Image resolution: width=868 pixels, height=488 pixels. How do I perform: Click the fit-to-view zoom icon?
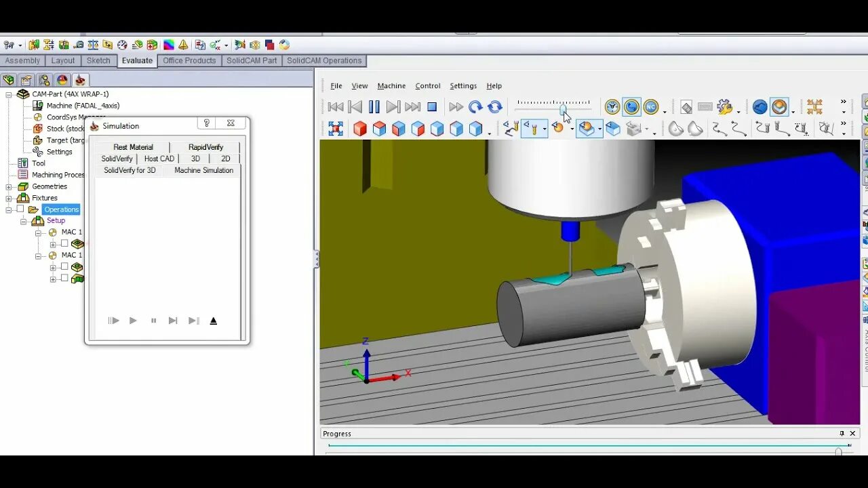pos(336,128)
